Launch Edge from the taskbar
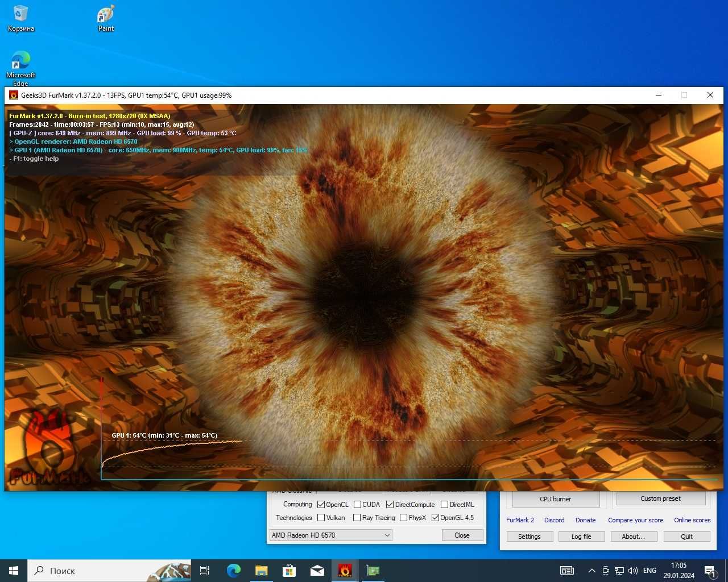The image size is (728, 582). point(233,571)
